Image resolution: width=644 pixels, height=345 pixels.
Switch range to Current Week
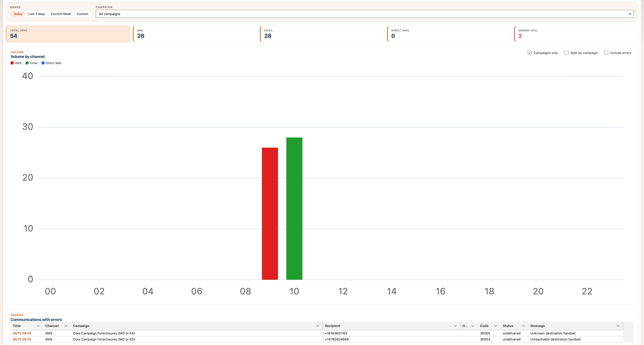(x=61, y=14)
